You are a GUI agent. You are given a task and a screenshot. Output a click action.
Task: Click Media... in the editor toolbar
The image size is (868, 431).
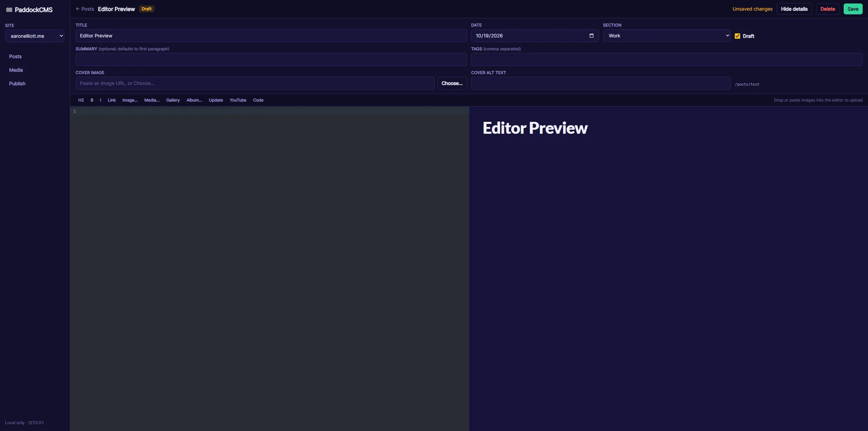pyautogui.click(x=152, y=100)
